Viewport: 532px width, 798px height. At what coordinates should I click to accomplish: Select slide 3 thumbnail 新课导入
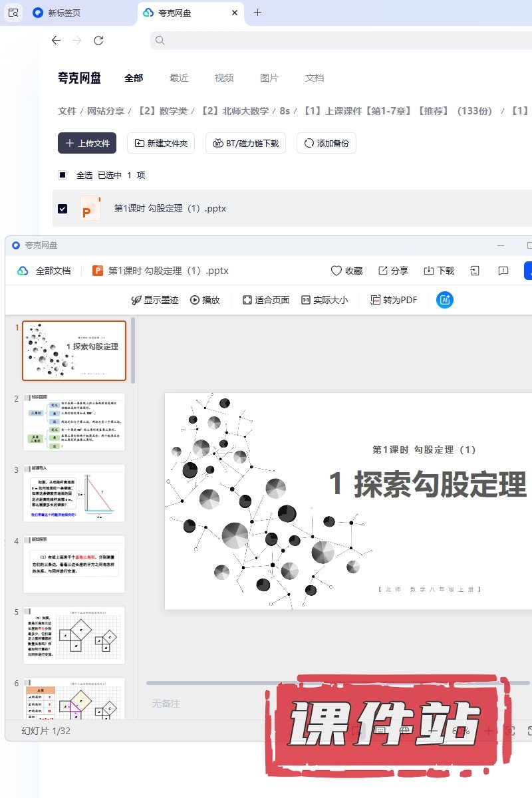(74, 493)
